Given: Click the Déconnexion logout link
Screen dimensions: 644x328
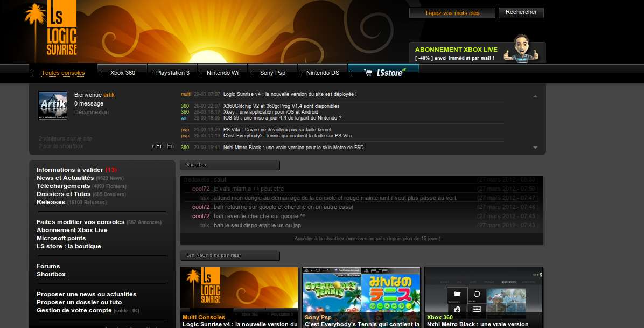Looking at the screenshot, I should [92, 112].
